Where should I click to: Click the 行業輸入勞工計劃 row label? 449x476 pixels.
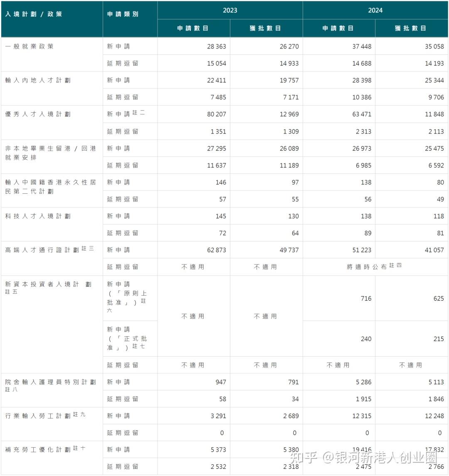(45, 415)
